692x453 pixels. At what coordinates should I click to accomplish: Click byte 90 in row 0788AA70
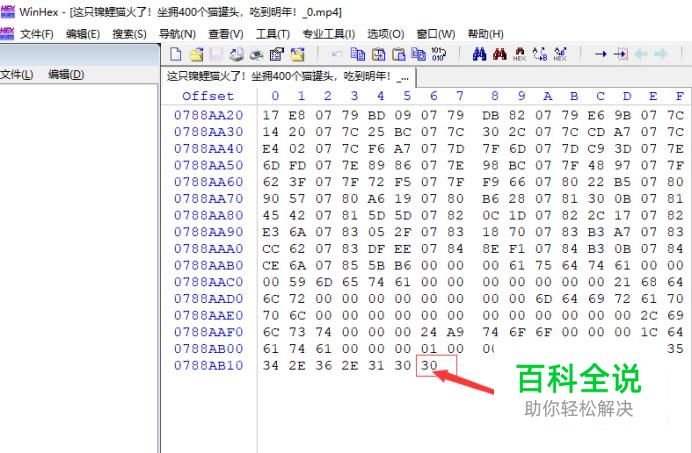271,199
